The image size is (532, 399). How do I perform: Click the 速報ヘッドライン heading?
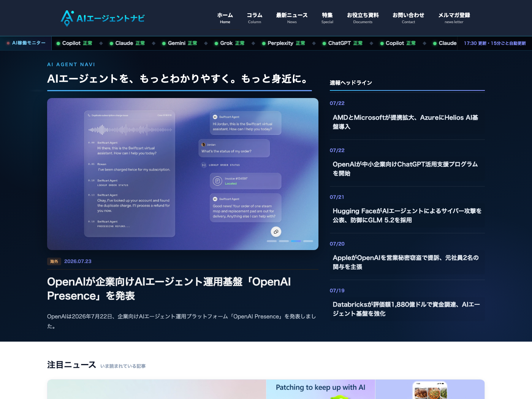(351, 83)
